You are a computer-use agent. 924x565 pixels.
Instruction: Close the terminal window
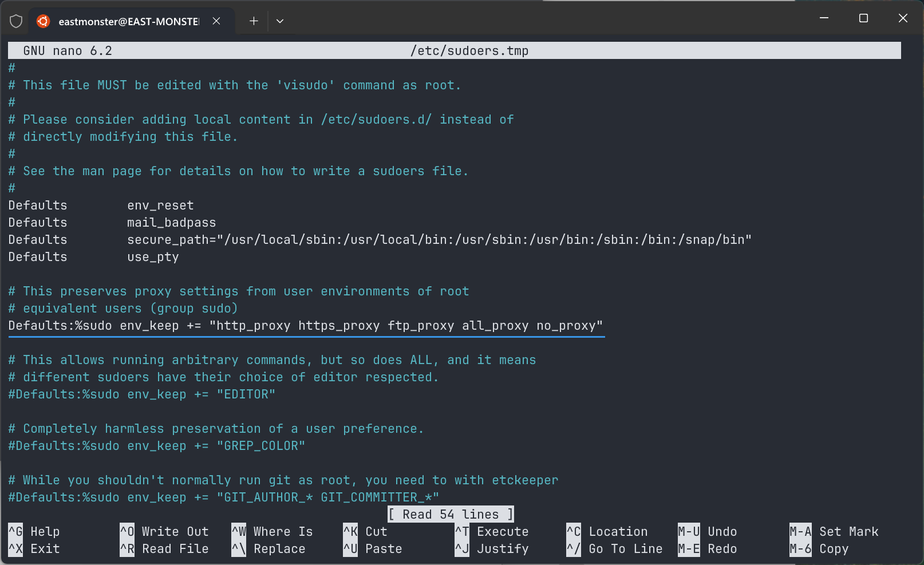coord(903,18)
